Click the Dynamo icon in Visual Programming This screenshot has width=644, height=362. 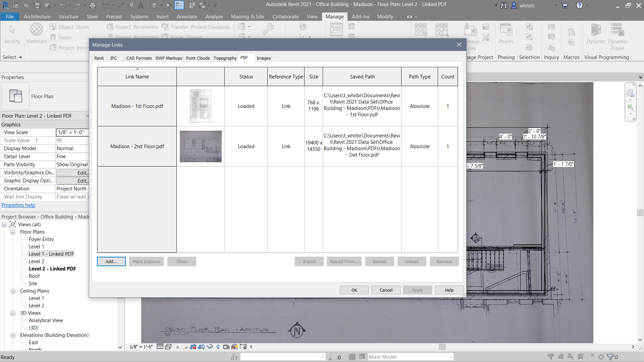coord(596,30)
